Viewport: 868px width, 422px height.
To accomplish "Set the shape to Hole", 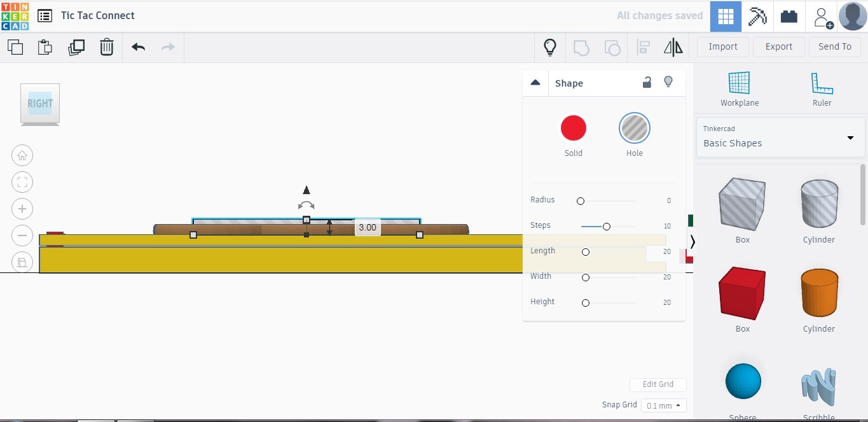I will click(x=634, y=127).
